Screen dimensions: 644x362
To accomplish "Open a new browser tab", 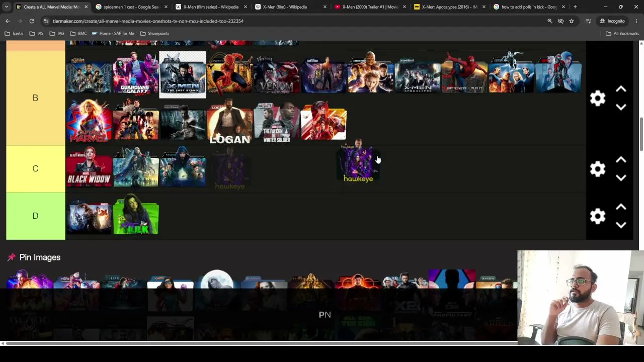I will 575,7.
